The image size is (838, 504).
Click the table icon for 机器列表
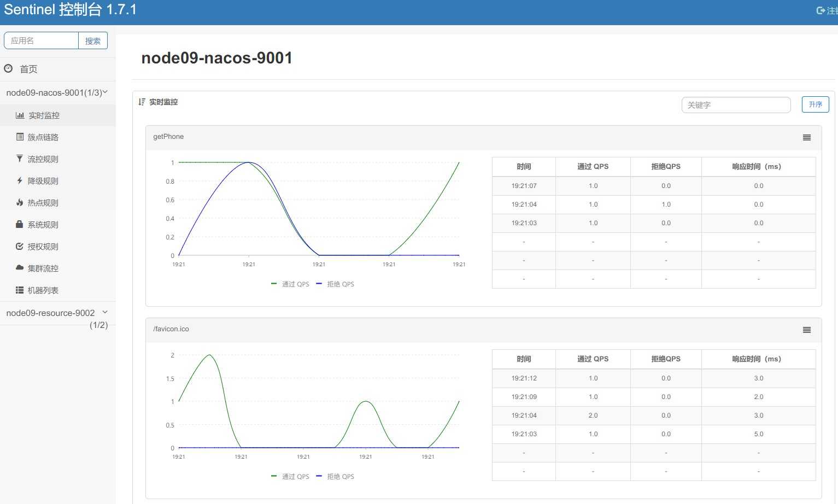(x=20, y=290)
